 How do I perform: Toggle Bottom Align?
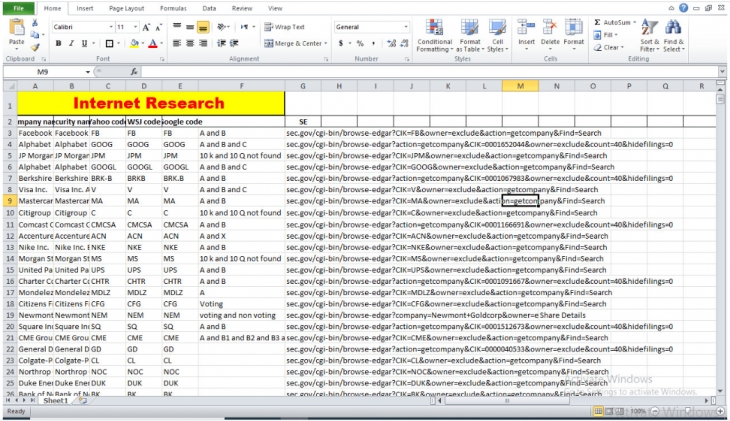[x=203, y=27]
